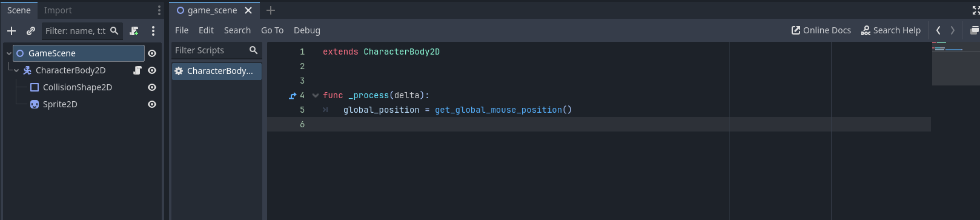Toggle visibility of Sprite2D node

[152, 104]
